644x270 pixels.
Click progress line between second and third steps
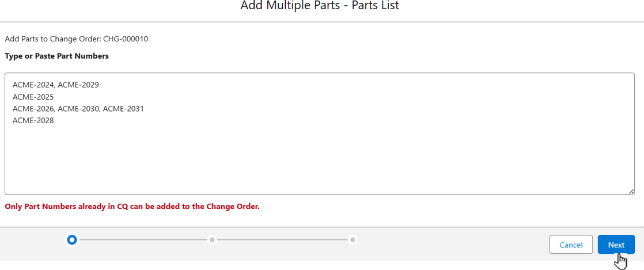click(x=282, y=239)
